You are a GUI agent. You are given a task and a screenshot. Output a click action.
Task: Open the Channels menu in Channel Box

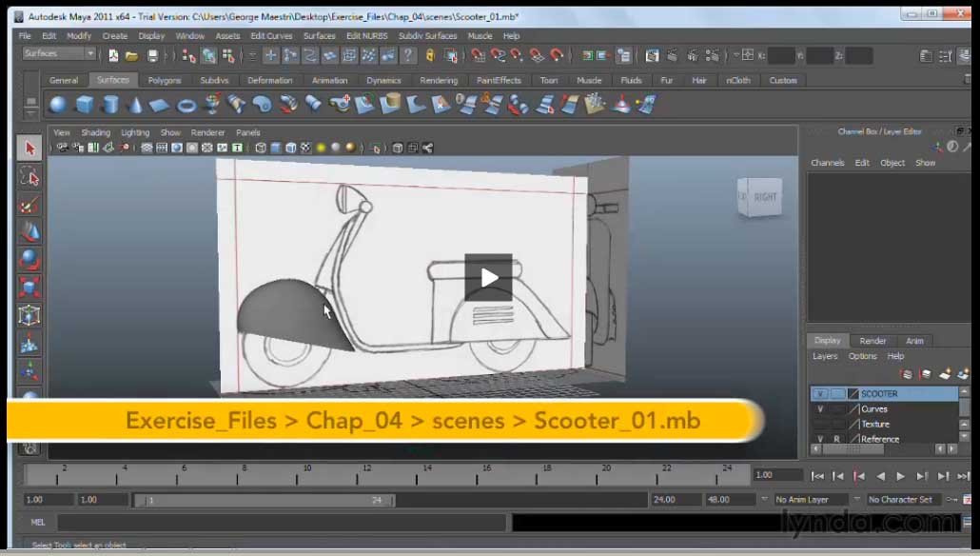click(828, 163)
